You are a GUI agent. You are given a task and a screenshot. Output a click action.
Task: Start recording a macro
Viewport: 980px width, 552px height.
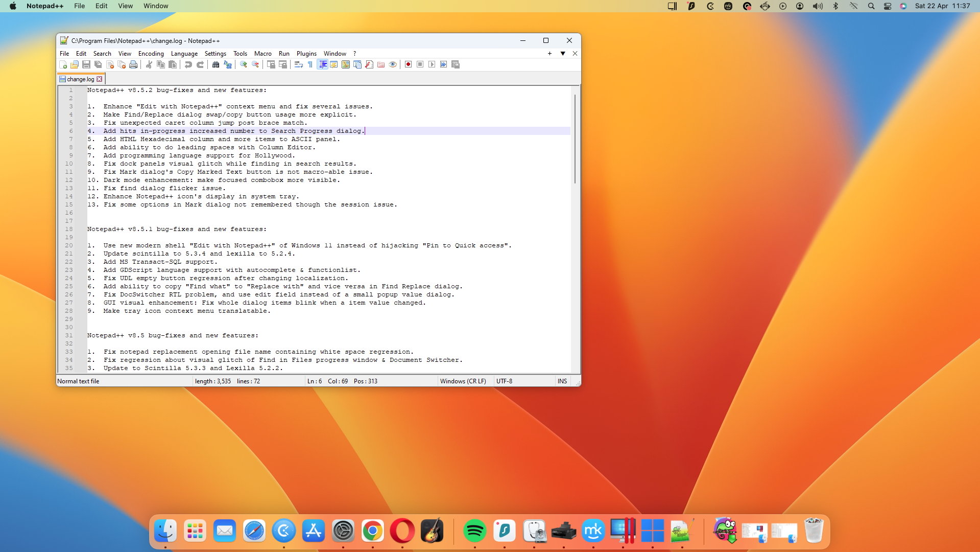point(409,64)
